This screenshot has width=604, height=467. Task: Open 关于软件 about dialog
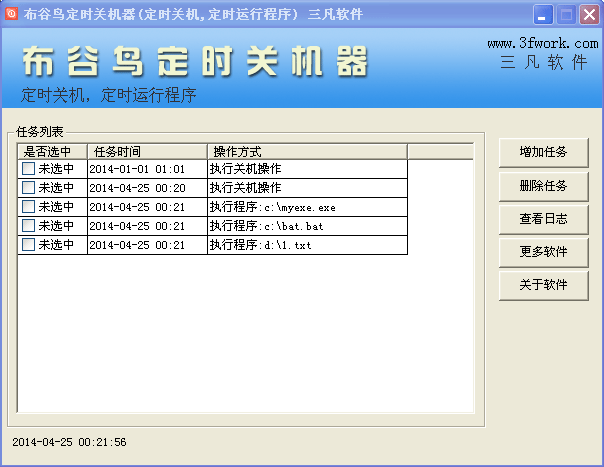coord(543,284)
